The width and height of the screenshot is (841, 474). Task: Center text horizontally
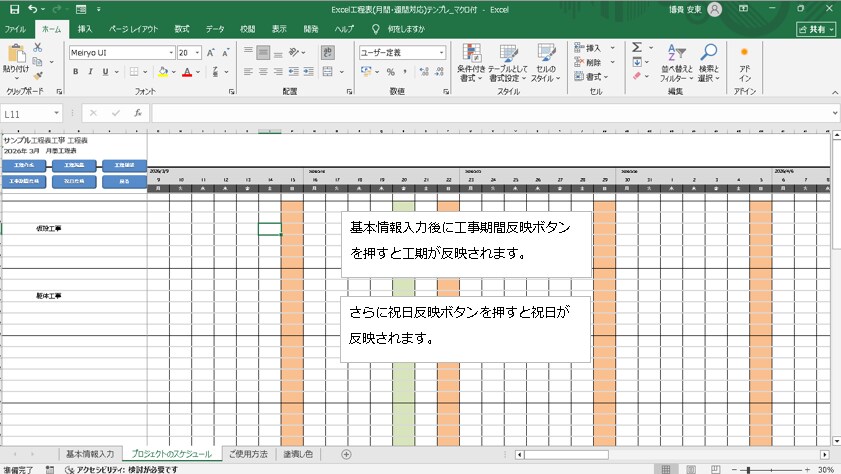263,71
